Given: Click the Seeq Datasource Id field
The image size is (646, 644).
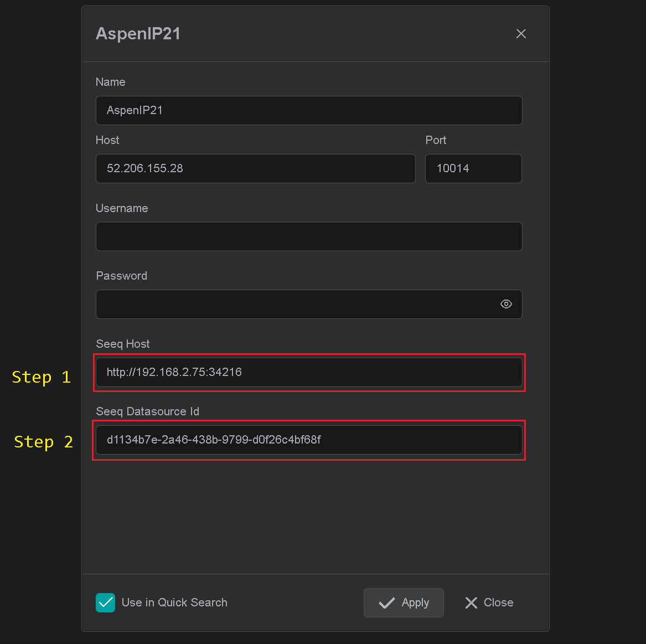Looking at the screenshot, I should click(x=309, y=440).
